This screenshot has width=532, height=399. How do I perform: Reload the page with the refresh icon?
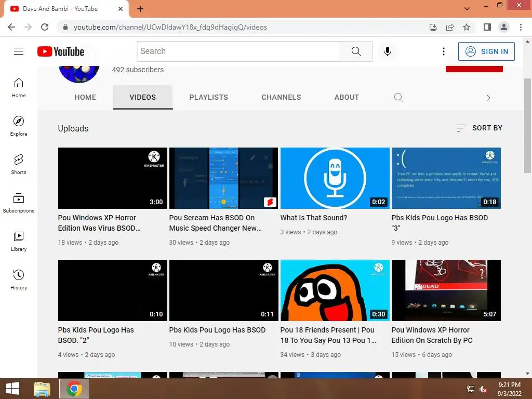45,27
